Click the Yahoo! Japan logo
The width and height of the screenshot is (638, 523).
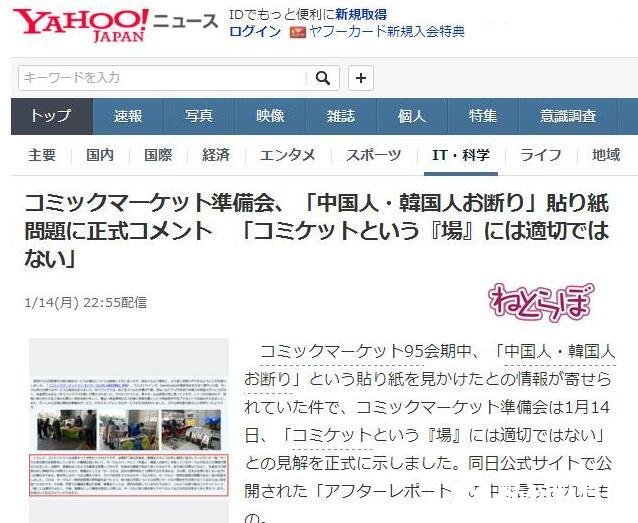(x=80, y=26)
